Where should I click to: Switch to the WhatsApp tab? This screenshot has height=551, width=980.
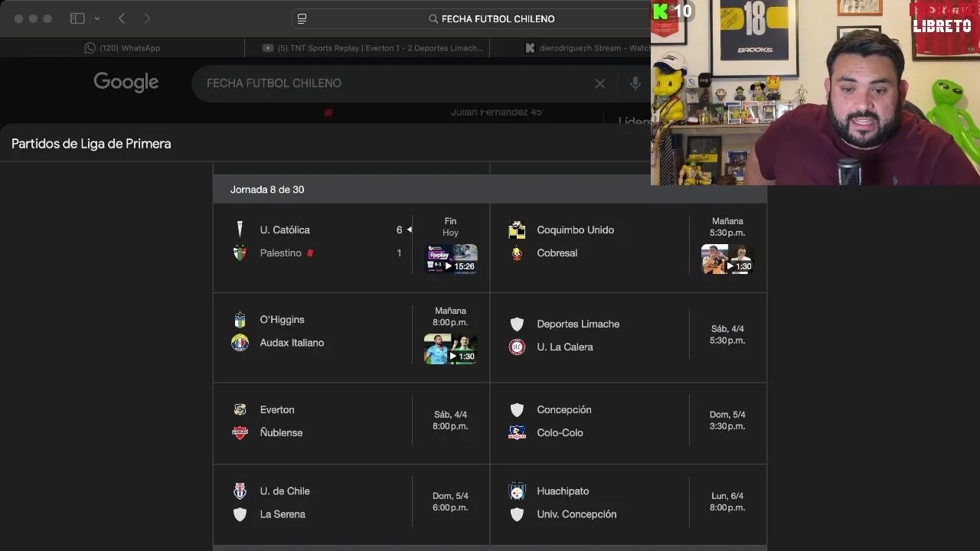(x=122, y=47)
